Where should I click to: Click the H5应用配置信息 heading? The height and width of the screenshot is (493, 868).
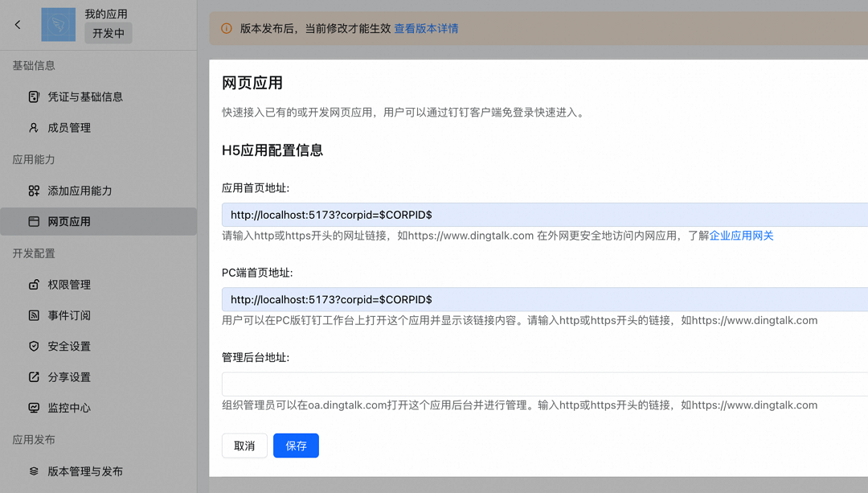272,150
